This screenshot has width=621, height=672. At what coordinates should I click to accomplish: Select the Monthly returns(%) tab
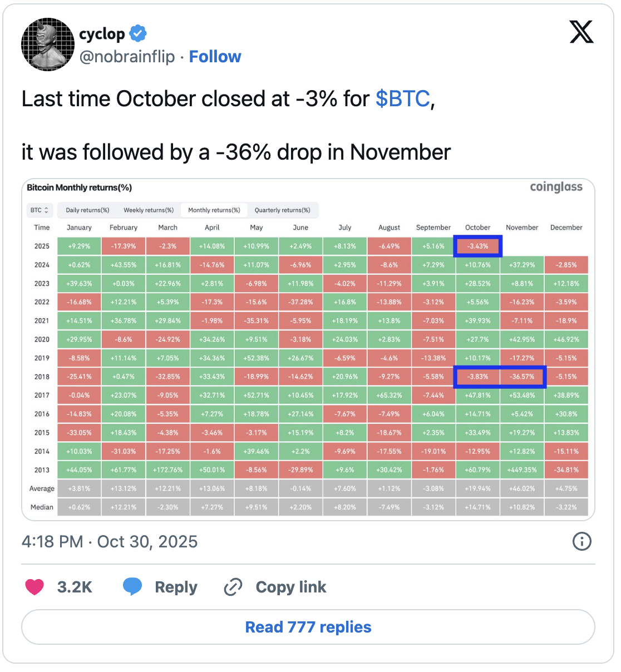point(214,210)
